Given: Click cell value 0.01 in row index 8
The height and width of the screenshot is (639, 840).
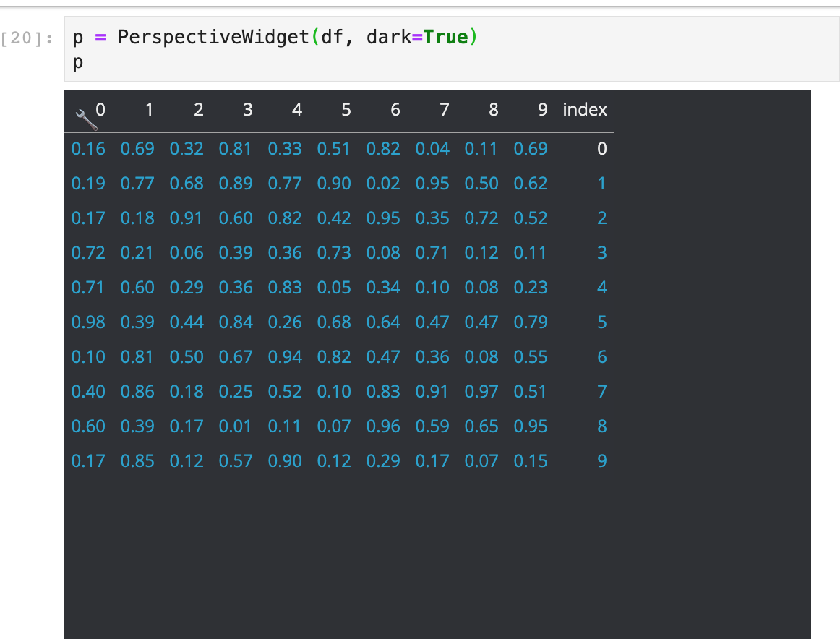Looking at the screenshot, I should pos(236,426).
